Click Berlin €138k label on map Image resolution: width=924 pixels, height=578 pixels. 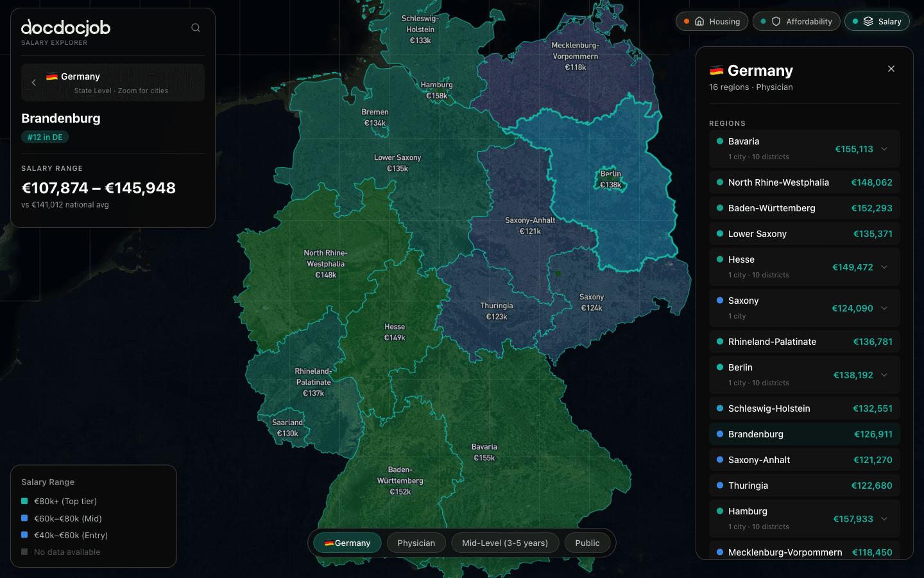[611, 179]
